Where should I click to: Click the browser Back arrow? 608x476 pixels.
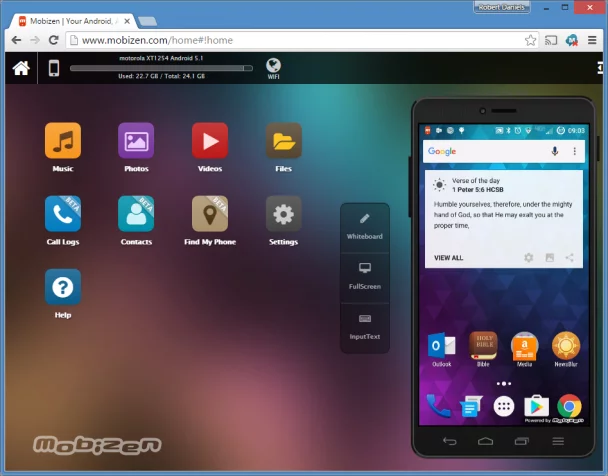point(16,40)
